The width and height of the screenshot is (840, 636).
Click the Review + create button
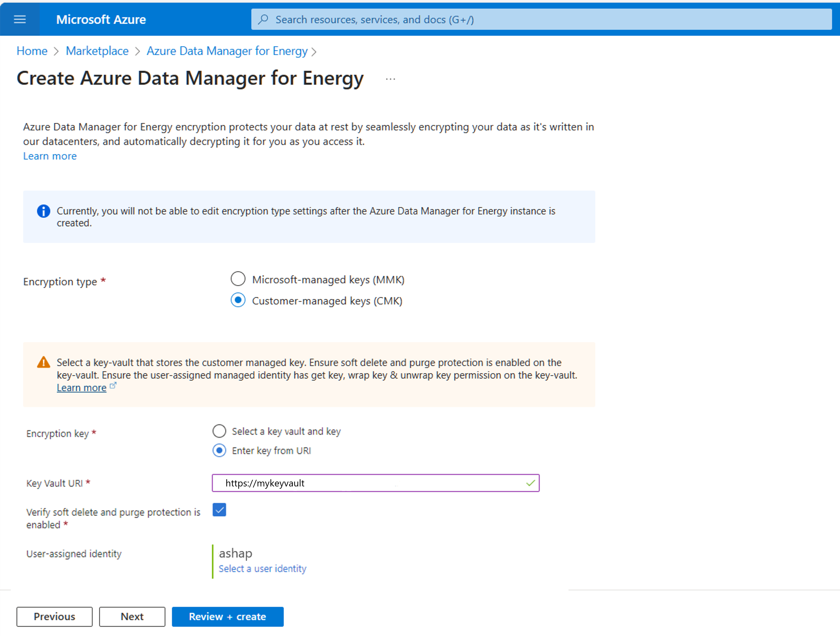(228, 616)
